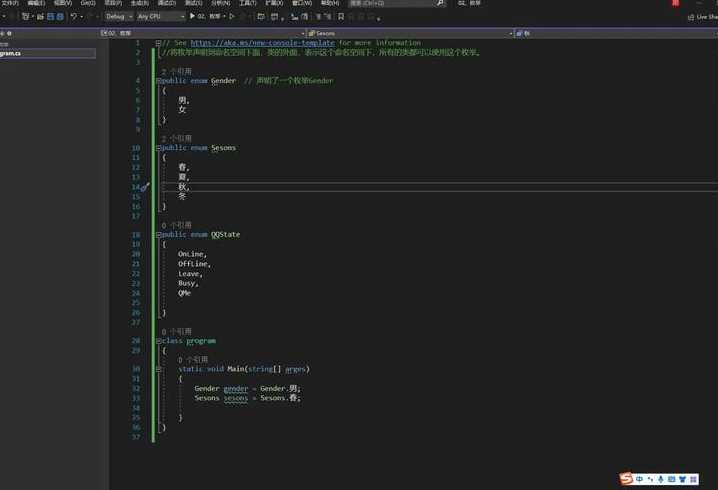
Task: Open the Git menu
Action: pos(88,3)
